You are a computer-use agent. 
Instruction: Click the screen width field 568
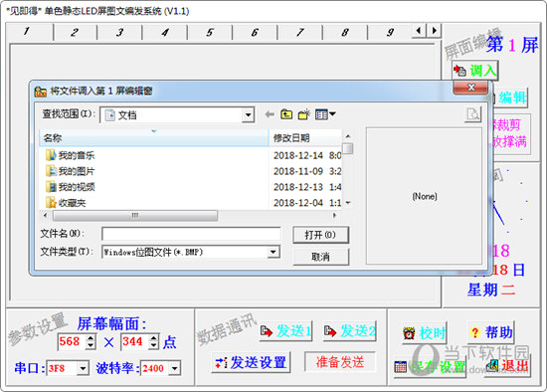pos(72,341)
